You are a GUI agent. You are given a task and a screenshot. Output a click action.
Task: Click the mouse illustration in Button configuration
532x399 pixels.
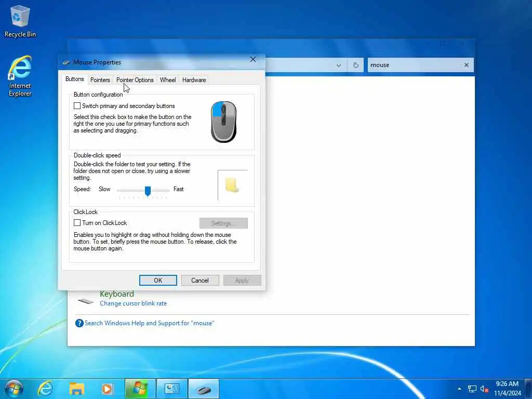223,122
